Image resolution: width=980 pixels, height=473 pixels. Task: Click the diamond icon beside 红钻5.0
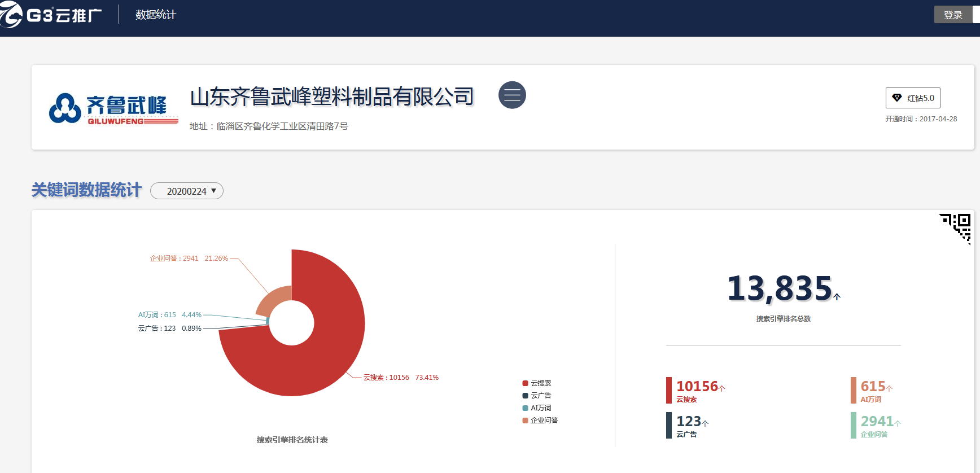(x=896, y=98)
